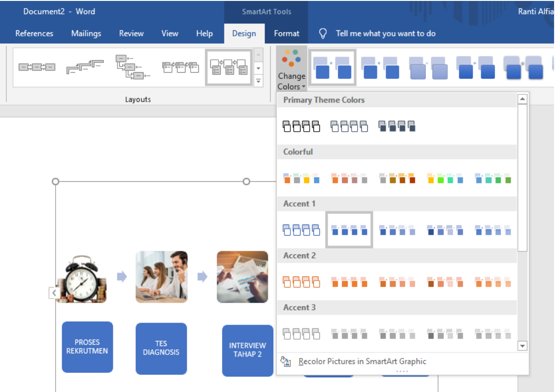Click the Change Colors button icon
Screen dimensions: 555x392
point(291,59)
